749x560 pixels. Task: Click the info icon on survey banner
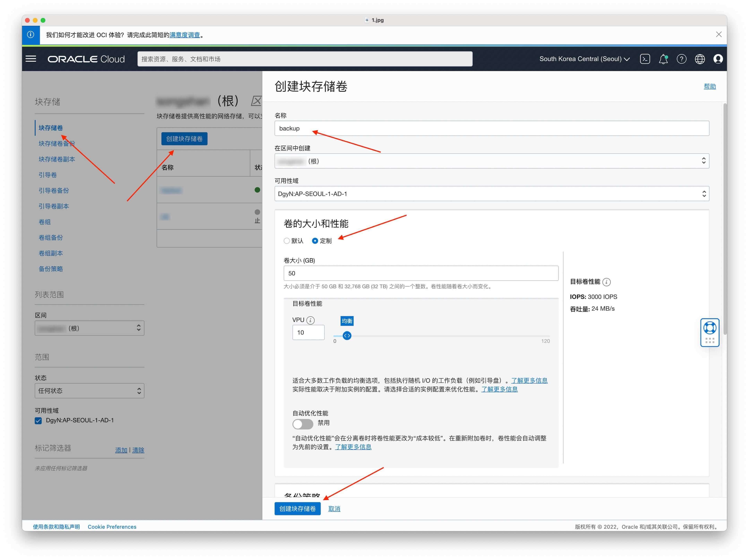click(30, 35)
